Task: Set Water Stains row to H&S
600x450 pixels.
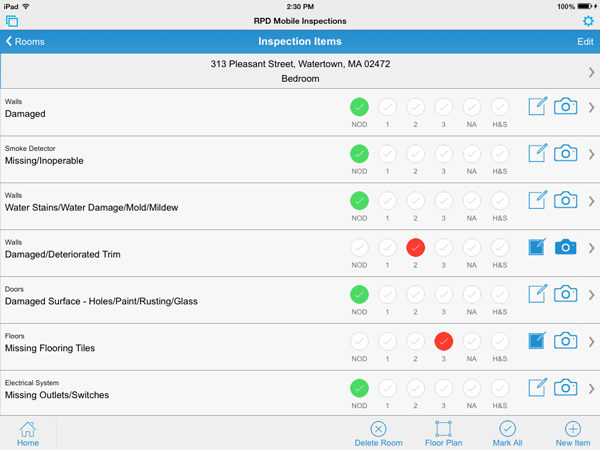Action: [x=500, y=201]
